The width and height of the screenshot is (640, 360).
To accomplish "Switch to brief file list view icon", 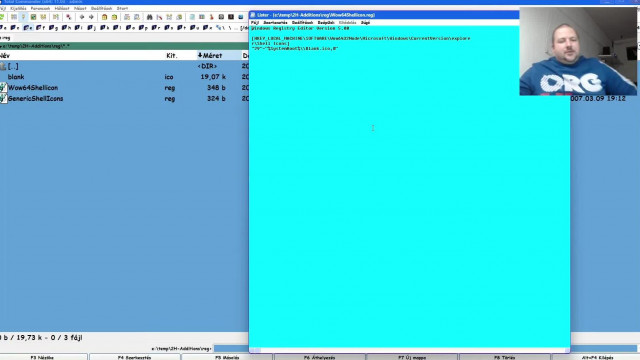I will point(14,17).
